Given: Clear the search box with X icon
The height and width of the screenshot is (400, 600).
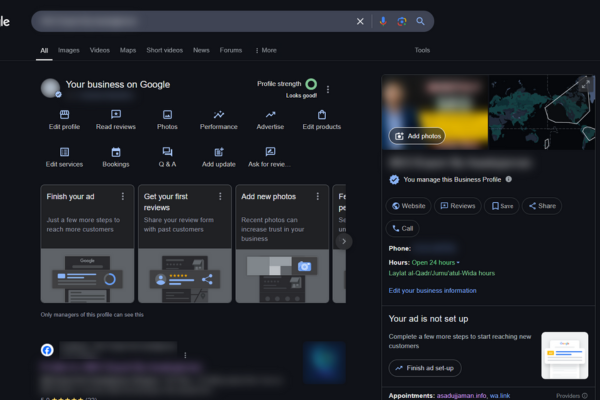Looking at the screenshot, I should pyautogui.click(x=360, y=21).
